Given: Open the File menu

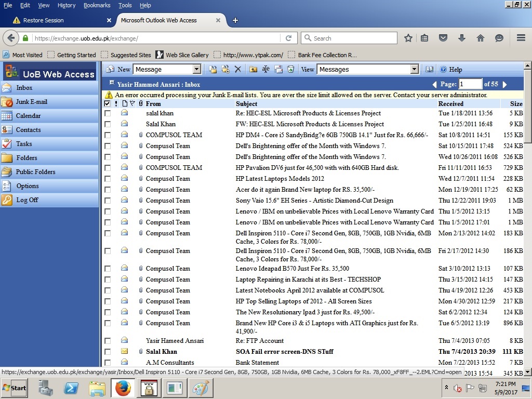Looking at the screenshot, I should 8,5.
